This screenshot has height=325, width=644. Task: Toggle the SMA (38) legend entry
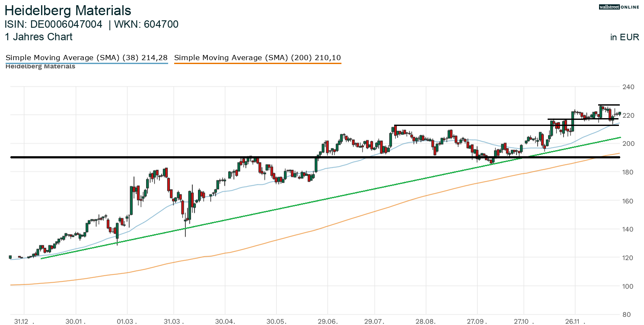tap(86, 58)
